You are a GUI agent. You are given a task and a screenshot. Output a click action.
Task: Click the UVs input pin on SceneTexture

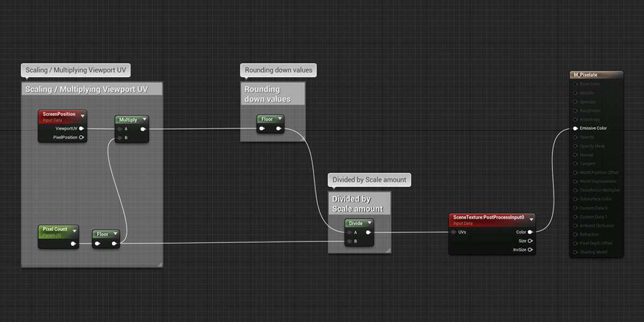[x=454, y=232]
